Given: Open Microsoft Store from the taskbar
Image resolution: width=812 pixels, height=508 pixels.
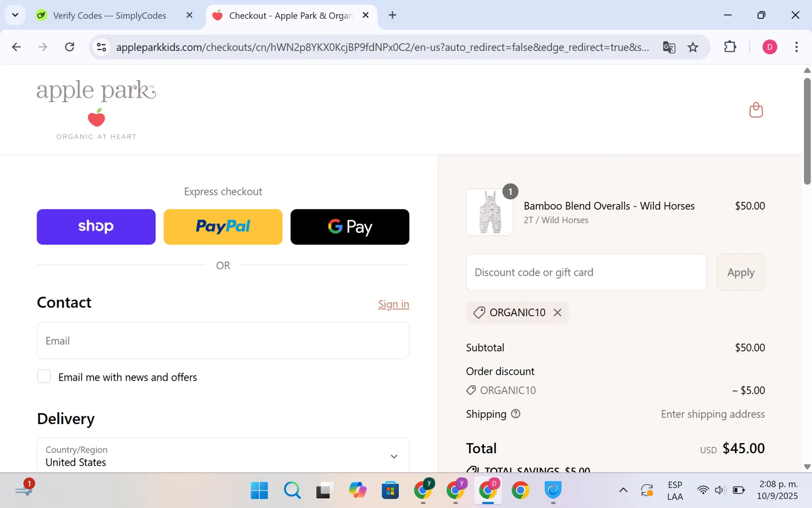Looking at the screenshot, I should pyautogui.click(x=390, y=490).
